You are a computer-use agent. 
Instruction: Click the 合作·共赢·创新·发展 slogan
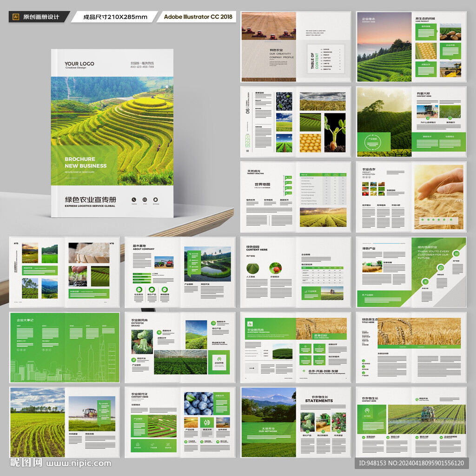click(323, 371)
